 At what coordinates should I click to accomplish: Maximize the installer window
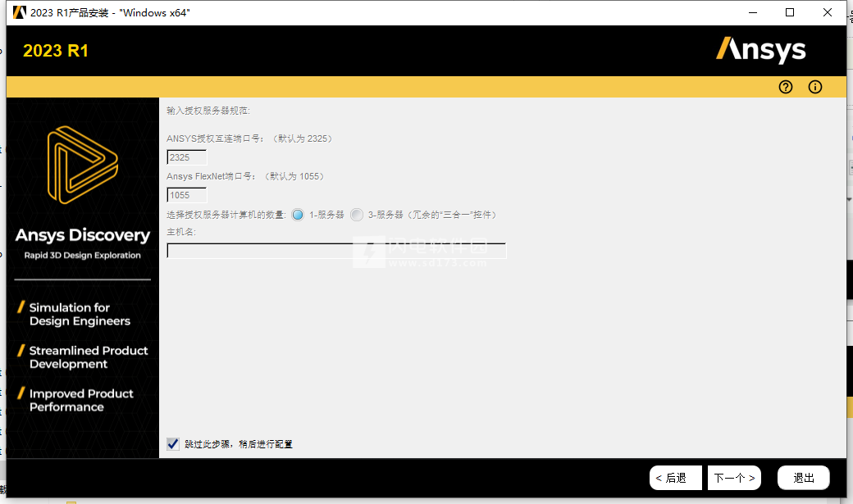click(x=790, y=12)
